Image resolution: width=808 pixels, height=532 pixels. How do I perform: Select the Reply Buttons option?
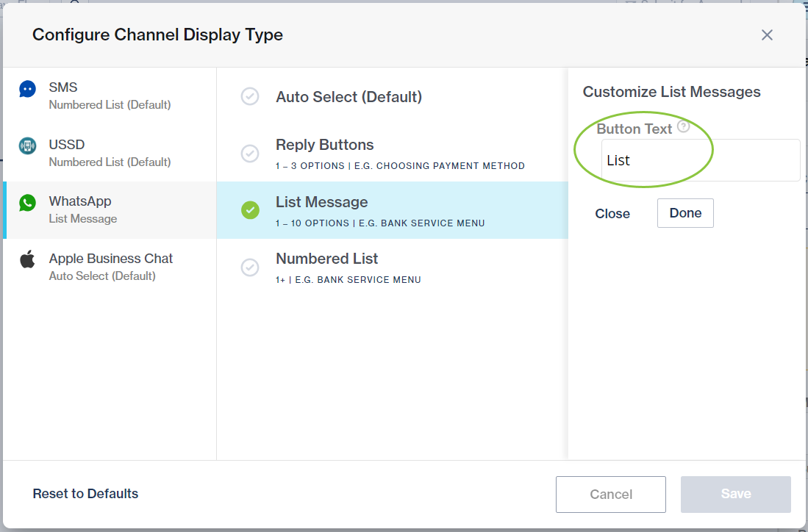(323, 145)
